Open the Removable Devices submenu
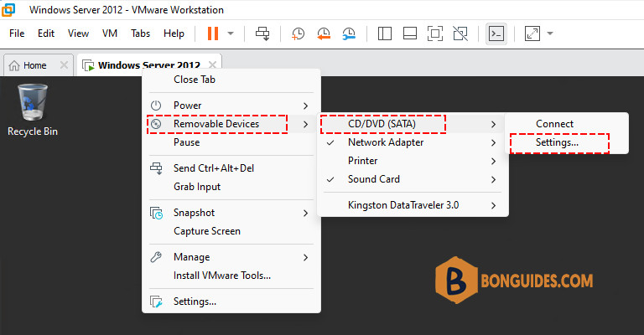Image resolution: width=644 pixels, height=335 pixels. point(231,124)
